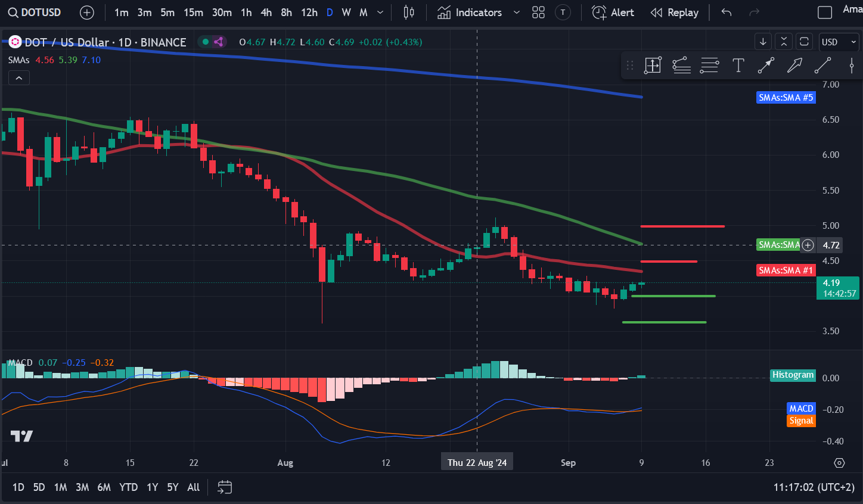This screenshot has width=863, height=504.
Task: Select the 4h interval
Action: [266, 13]
